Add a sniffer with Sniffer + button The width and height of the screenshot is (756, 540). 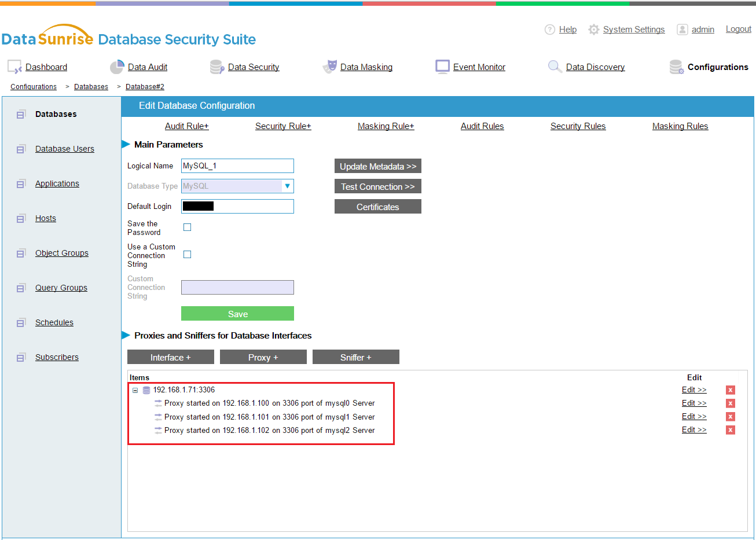click(356, 357)
